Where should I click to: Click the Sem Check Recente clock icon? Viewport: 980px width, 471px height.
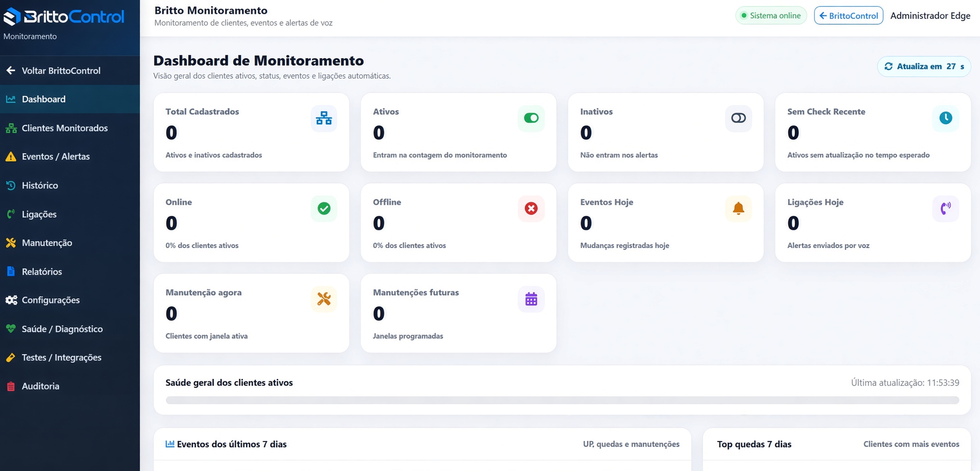pos(945,118)
